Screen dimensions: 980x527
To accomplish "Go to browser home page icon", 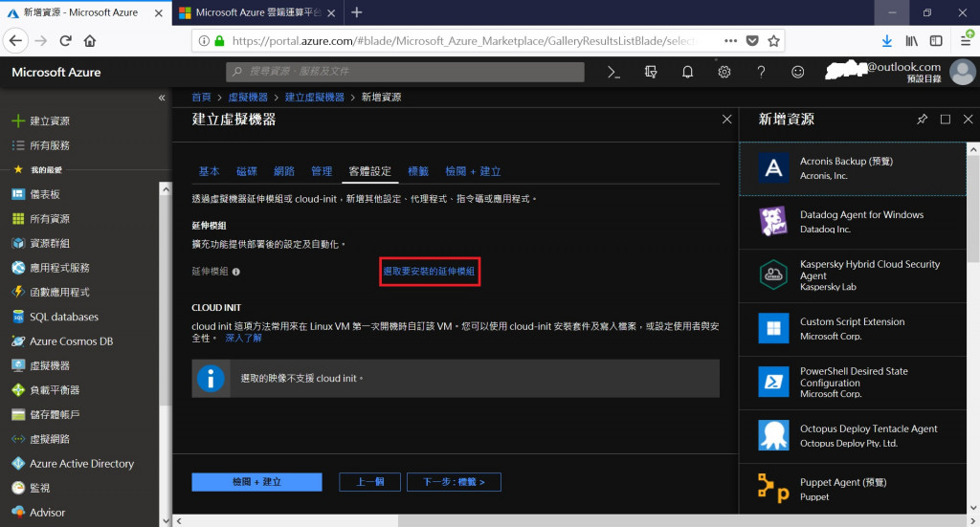I will coord(90,40).
